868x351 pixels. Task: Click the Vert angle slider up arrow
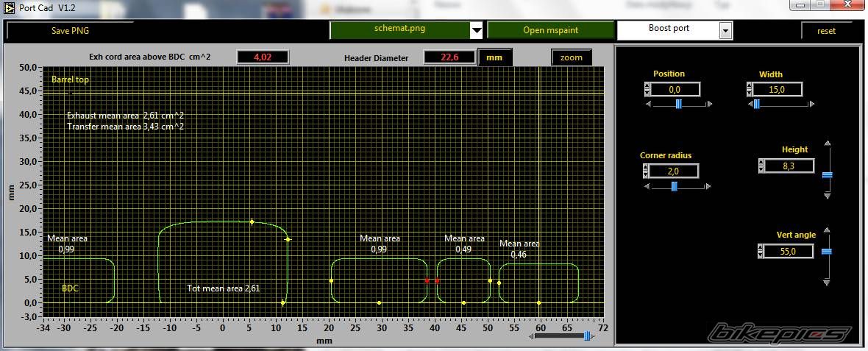pos(827,230)
